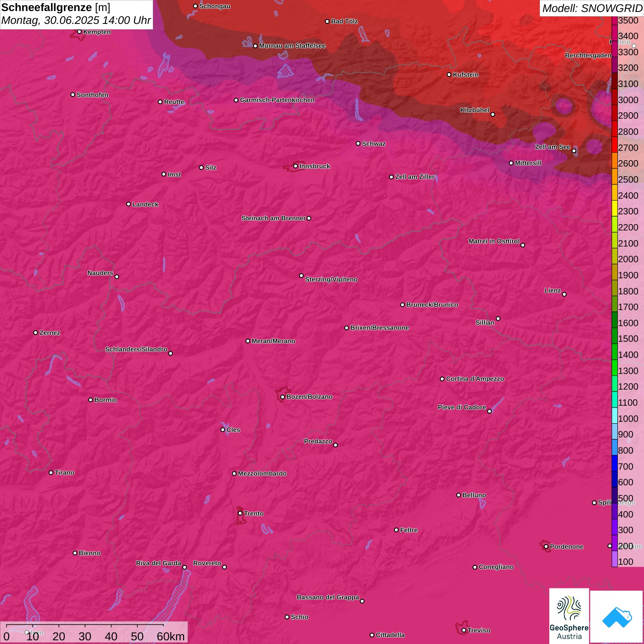Click the date Montag, 30.06.2025 14:00 Uhr

(76, 20)
